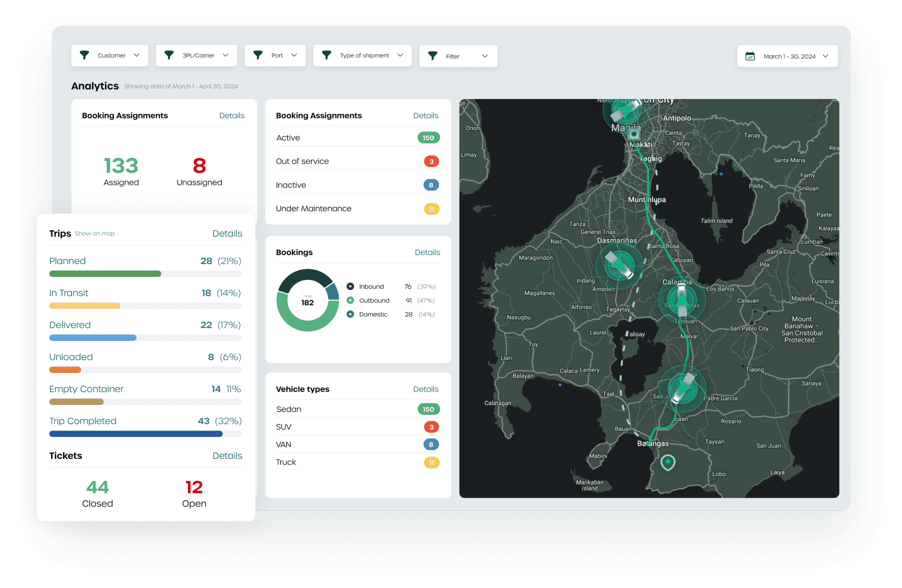Select the truck marker near Manila on the map
The height and width of the screenshot is (588, 902).
625,111
